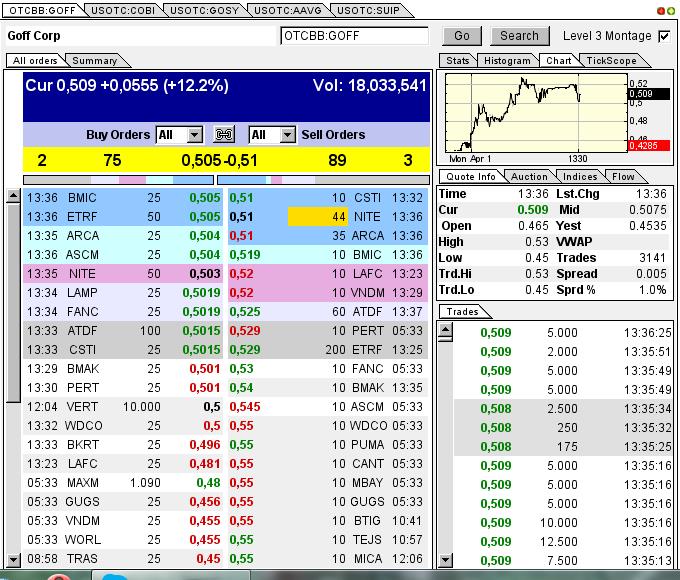This screenshot has width=680, height=580.
Task: Select the VERT 10.000 buy order row
Action: (x=123, y=407)
